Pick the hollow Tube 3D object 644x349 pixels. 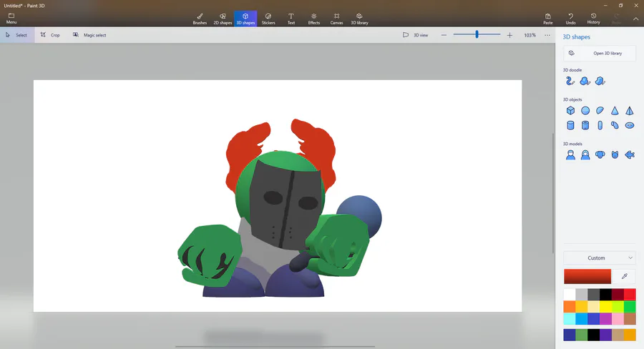(x=585, y=125)
